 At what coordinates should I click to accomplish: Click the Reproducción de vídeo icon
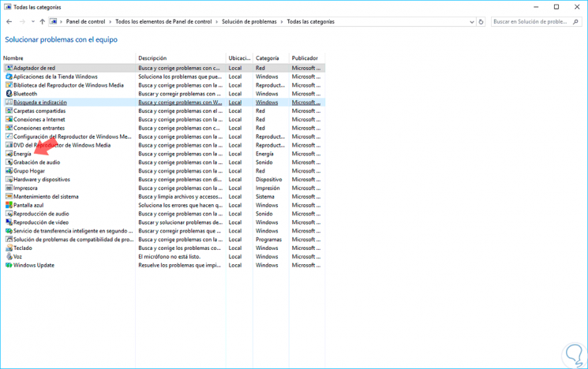click(x=9, y=222)
